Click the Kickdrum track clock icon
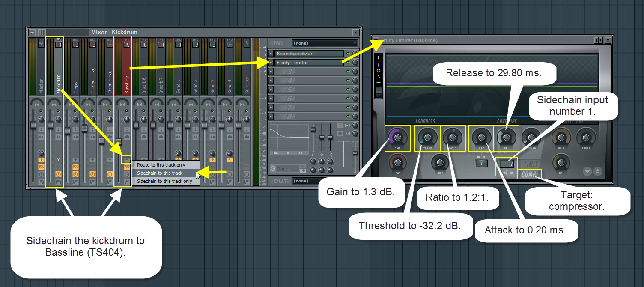This screenshot has height=287, width=644. click(58, 174)
